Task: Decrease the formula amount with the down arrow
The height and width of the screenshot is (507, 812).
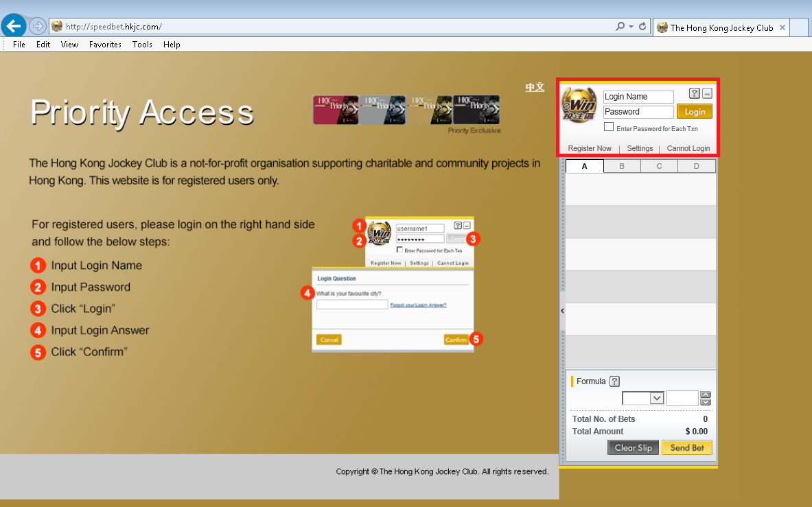Action: pyautogui.click(x=706, y=402)
